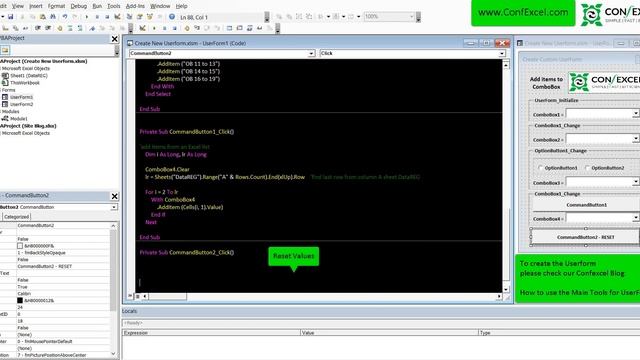Click the Quick Watch debug icon
The image size is (640, 360).
click(x=259, y=28)
